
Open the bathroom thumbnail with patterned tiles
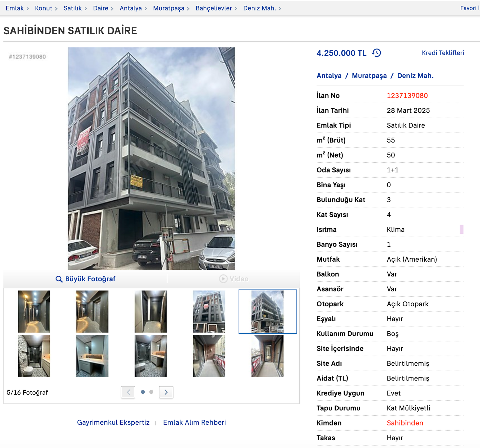(34, 356)
